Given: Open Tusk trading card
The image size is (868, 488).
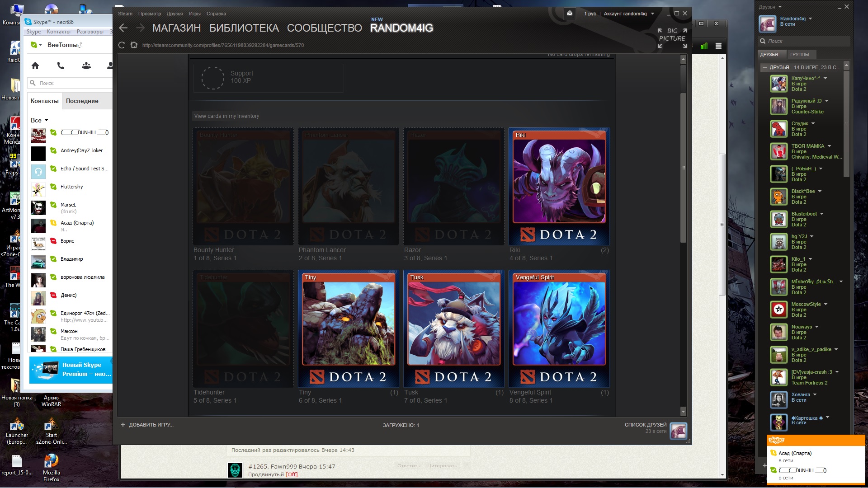Looking at the screenshot, I should pos(453,329).
